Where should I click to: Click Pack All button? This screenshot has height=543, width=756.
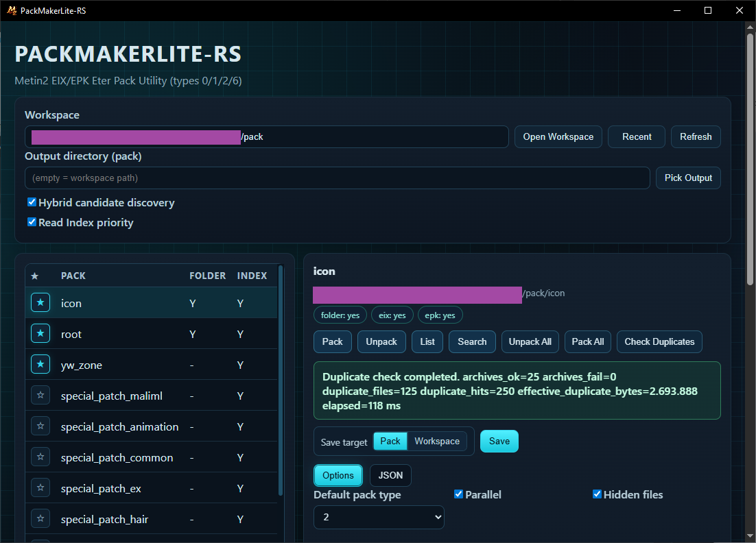coord(588,341)
